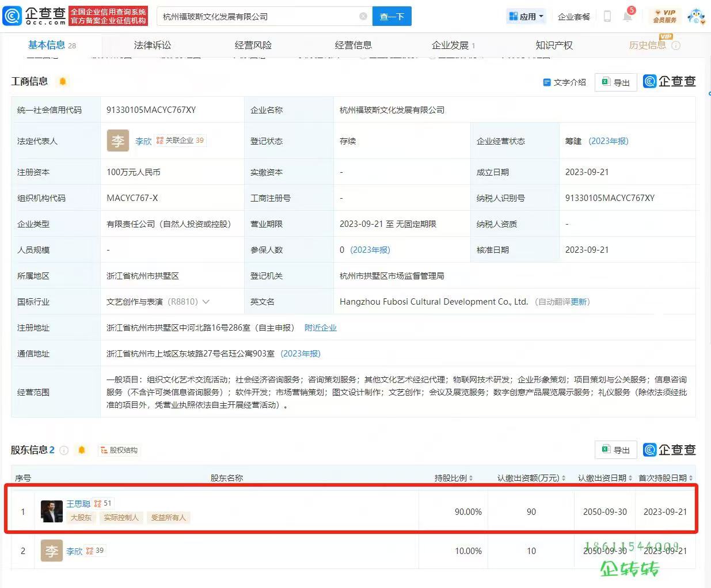711x588 pixels.
Task: Open 关联企业 39 for the legal representative
Action: pos(180,141)
